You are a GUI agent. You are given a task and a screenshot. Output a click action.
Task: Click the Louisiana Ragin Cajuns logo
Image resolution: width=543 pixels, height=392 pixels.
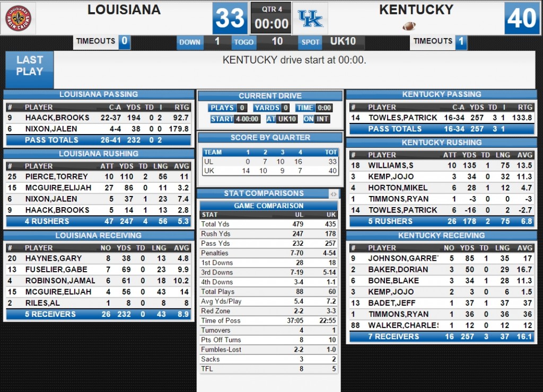[x=19, y=18]
